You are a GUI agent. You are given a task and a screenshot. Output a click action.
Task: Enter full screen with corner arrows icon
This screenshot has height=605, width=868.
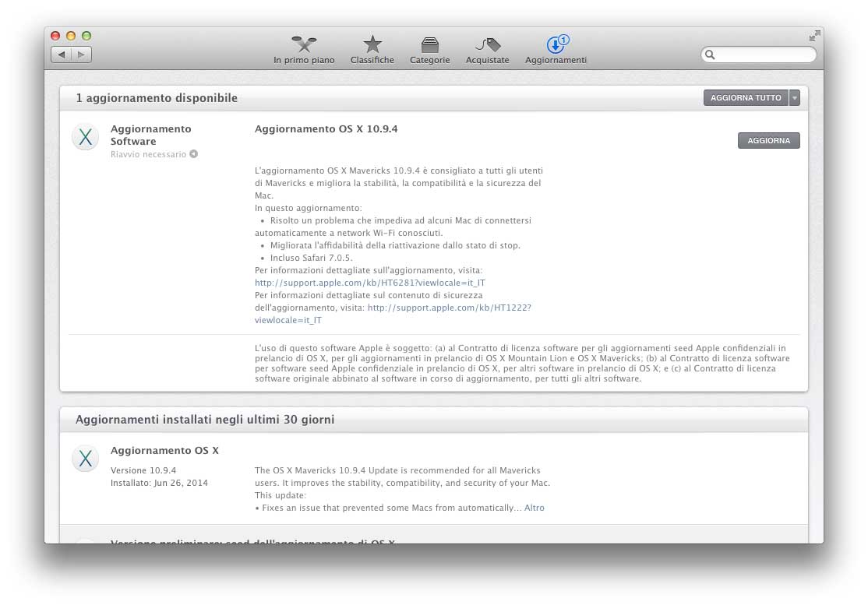(814, 36)
